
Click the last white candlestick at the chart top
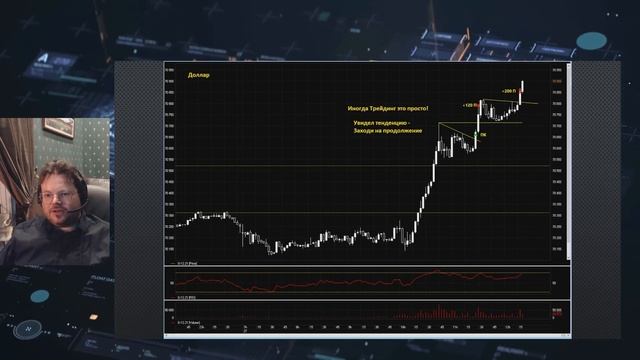[523, 87]
